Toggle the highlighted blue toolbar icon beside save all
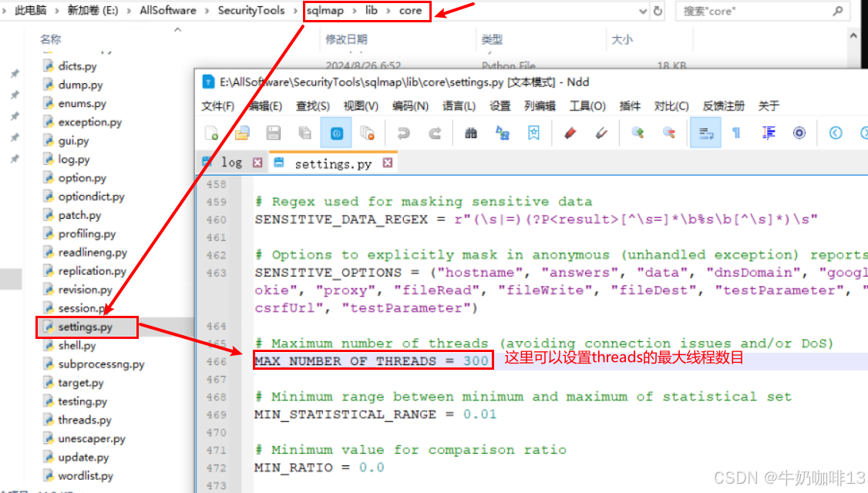This screenshot has width=868, height=493. pos(337,133)
